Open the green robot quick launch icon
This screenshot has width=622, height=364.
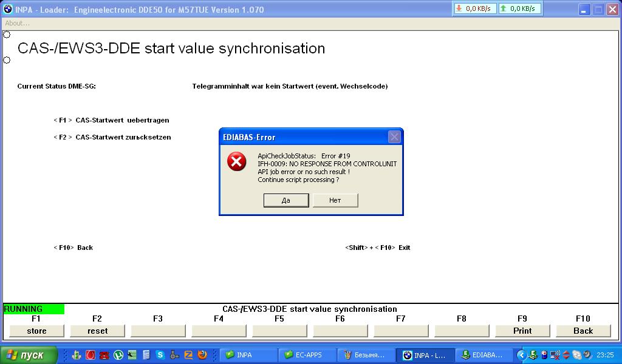coord(77,355)
